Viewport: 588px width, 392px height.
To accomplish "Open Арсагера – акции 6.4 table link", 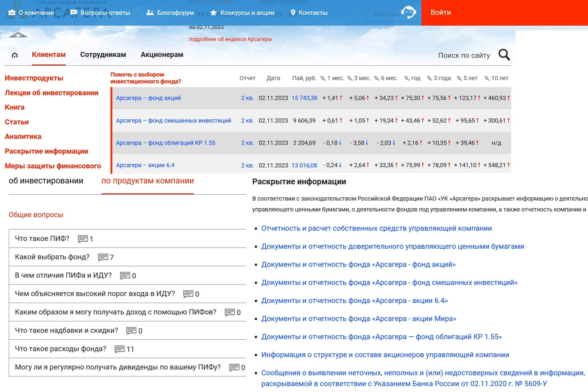I will [145, 165].
